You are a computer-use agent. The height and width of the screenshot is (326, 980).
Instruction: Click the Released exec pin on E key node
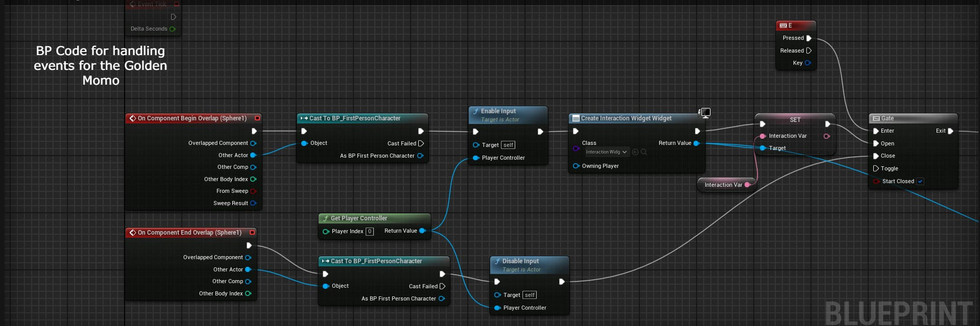809,51
